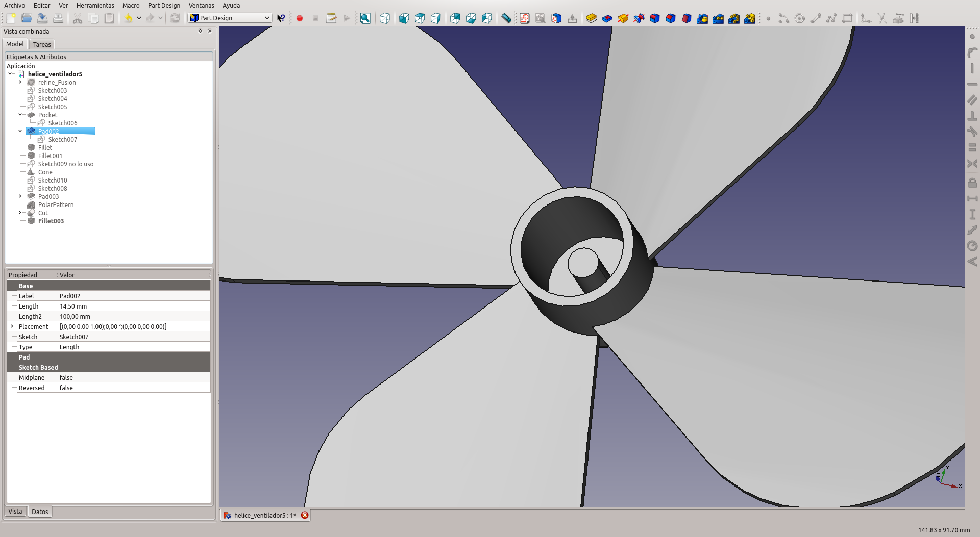This screenshot has height=537, width=980.
Task: Switch to right view cube icon
Action: pyautogui.click(x=435, y=18)
